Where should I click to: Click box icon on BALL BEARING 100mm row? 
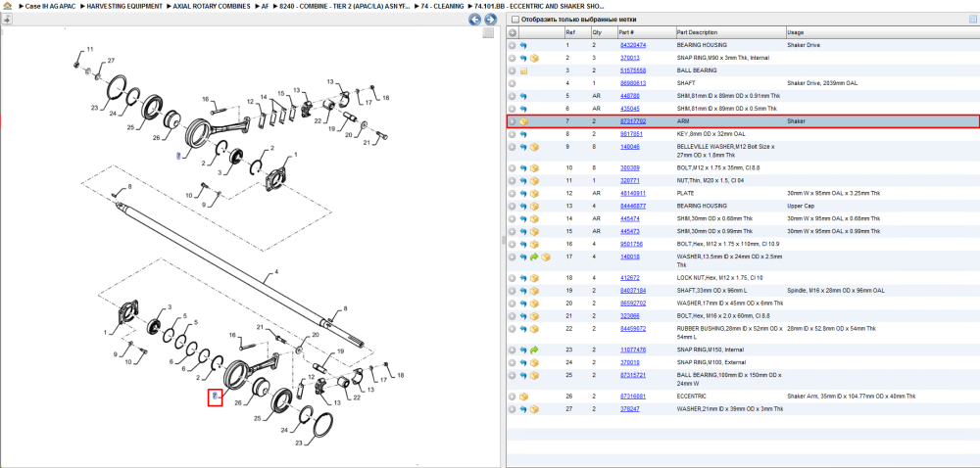click(x=535, y=376)
